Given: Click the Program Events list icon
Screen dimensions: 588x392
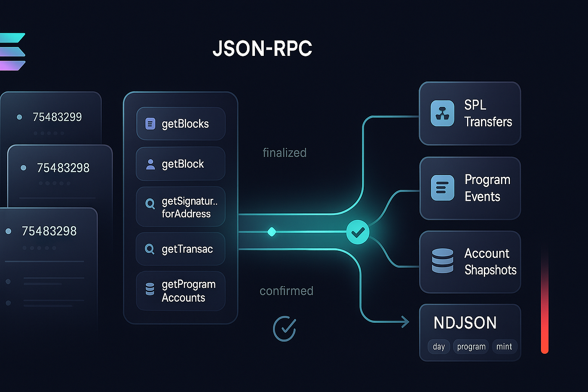Looking at the screenshot, I should pos(442,187).
